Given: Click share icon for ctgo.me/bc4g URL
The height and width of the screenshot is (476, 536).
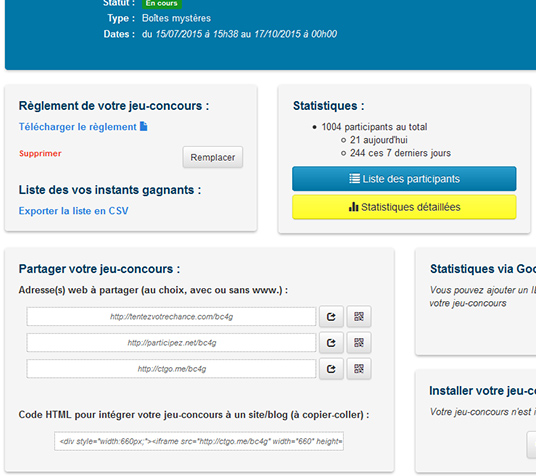Looking at the screenshot, I should point(331,369).
